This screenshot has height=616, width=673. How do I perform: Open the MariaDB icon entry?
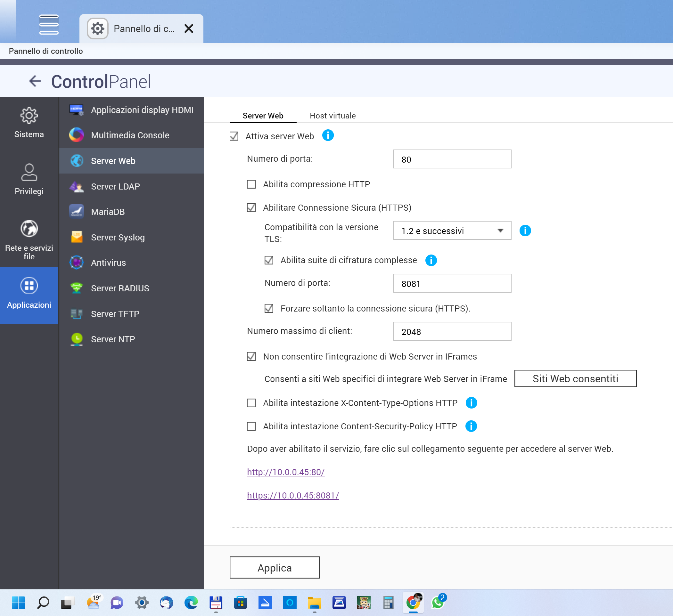pos(77,212)
